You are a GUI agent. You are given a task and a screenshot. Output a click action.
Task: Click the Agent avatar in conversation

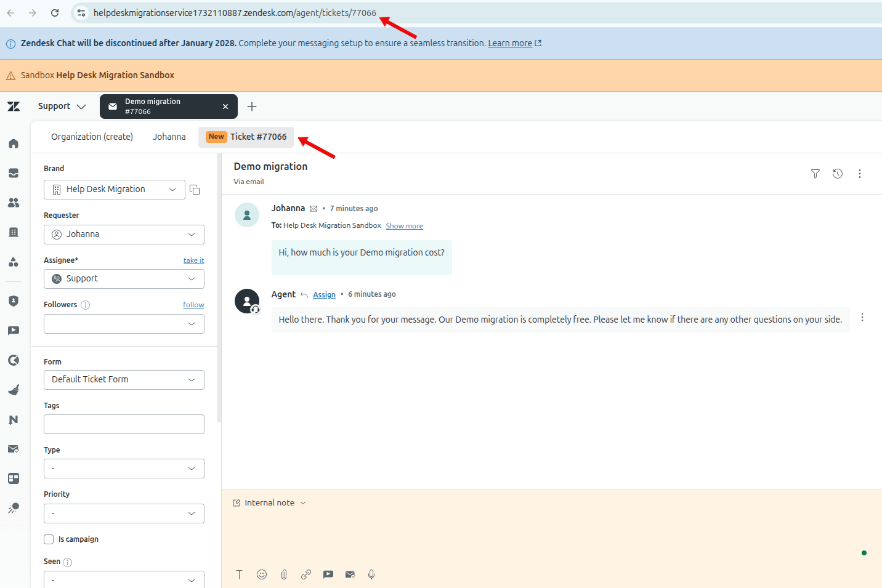247,301
